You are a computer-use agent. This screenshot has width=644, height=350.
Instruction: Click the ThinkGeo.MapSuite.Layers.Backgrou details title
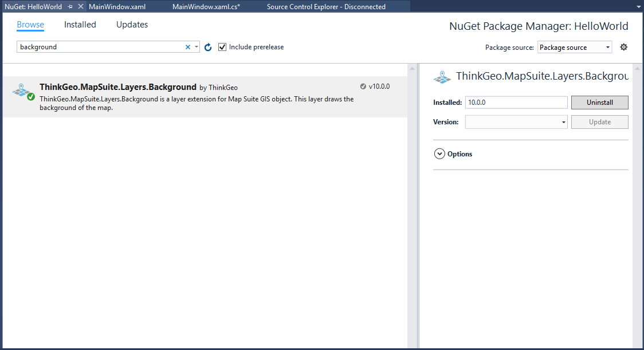pyautogui.click(x=542, y=76)
